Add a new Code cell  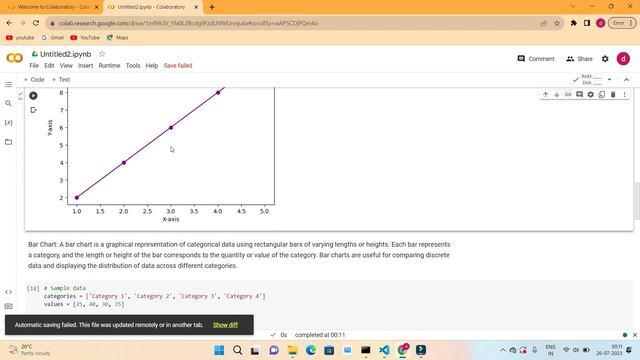(x=34, y=80)
